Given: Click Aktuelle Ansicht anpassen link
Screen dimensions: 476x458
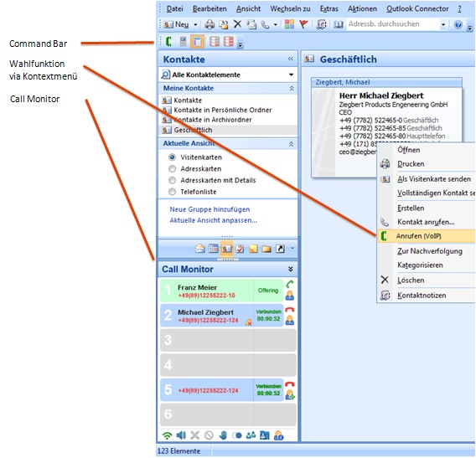Looking at the screenshot, I should 213,220.
